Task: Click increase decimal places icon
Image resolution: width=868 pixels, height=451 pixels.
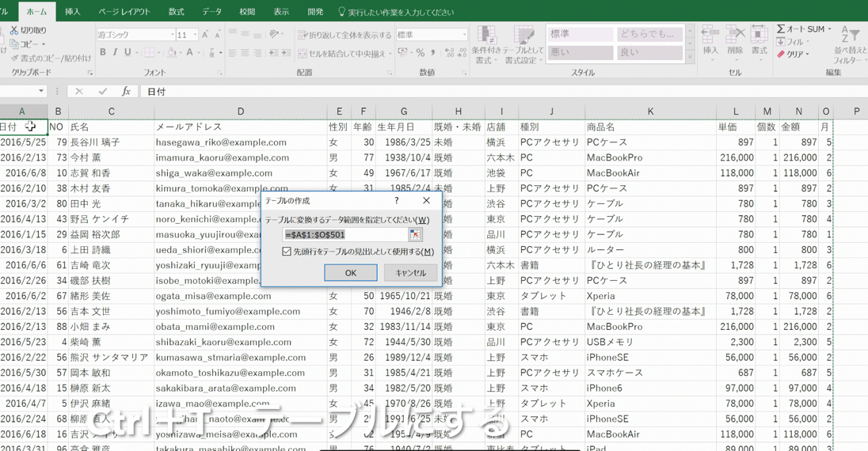Action: click(x=450, y=53)
